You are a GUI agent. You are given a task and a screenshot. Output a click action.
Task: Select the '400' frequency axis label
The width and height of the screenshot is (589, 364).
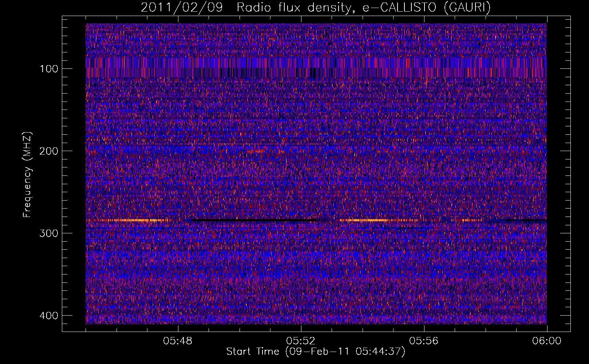click(x=48, y=316)
